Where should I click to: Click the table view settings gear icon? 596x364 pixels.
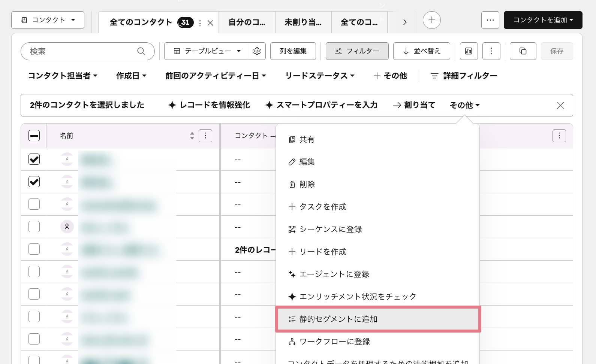pyautogui.click(x=257, y=51)
